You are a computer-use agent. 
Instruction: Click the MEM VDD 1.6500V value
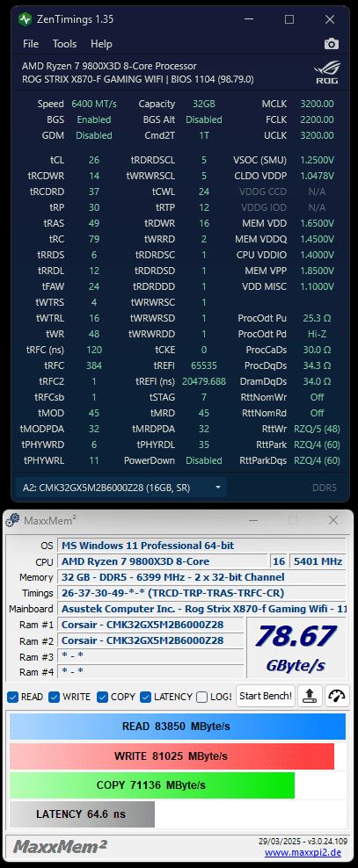(317, 224)
